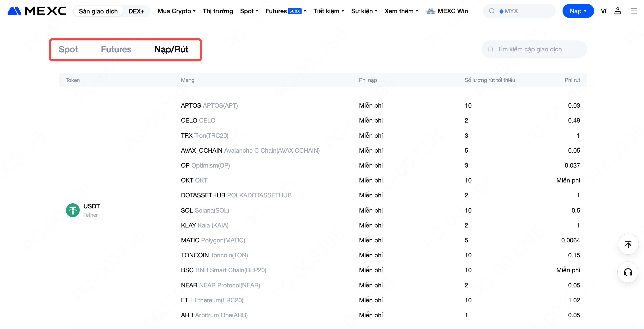Click the MEXC logo
644x329 pixels.
[x=37, y=11]
